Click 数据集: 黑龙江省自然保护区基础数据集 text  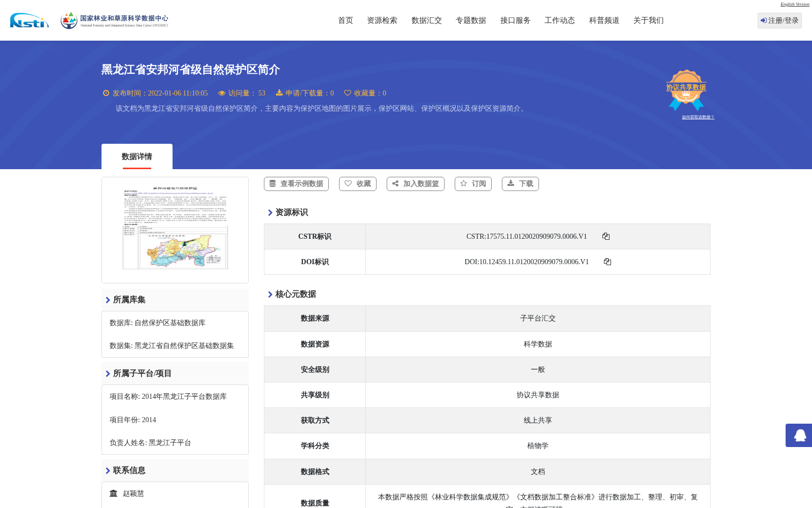(x=172, y=346)
